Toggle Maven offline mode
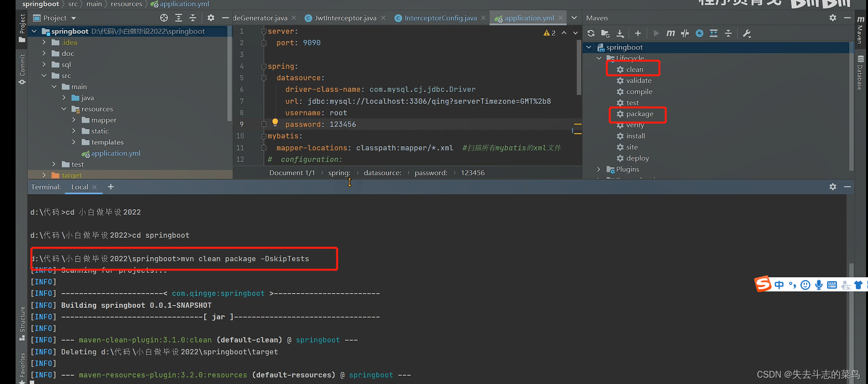This screenshot has width=868, height=384. tap(685, 33)
